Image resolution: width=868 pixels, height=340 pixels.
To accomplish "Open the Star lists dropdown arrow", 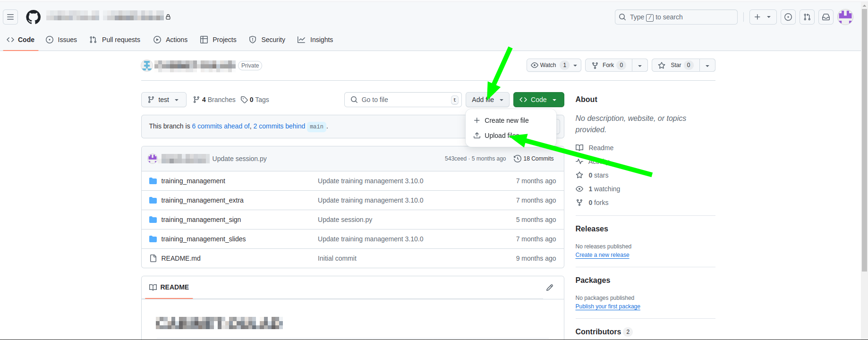I will [x=707, y=66].
